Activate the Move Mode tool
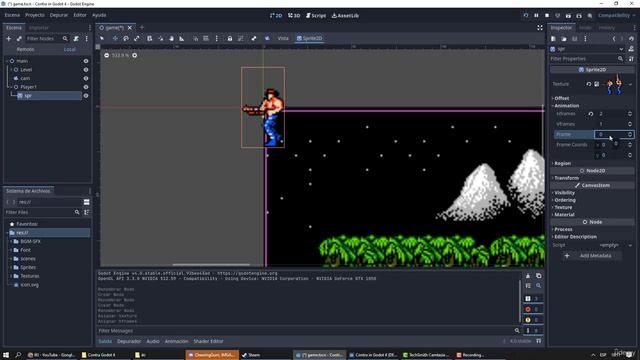 (115, 38)
